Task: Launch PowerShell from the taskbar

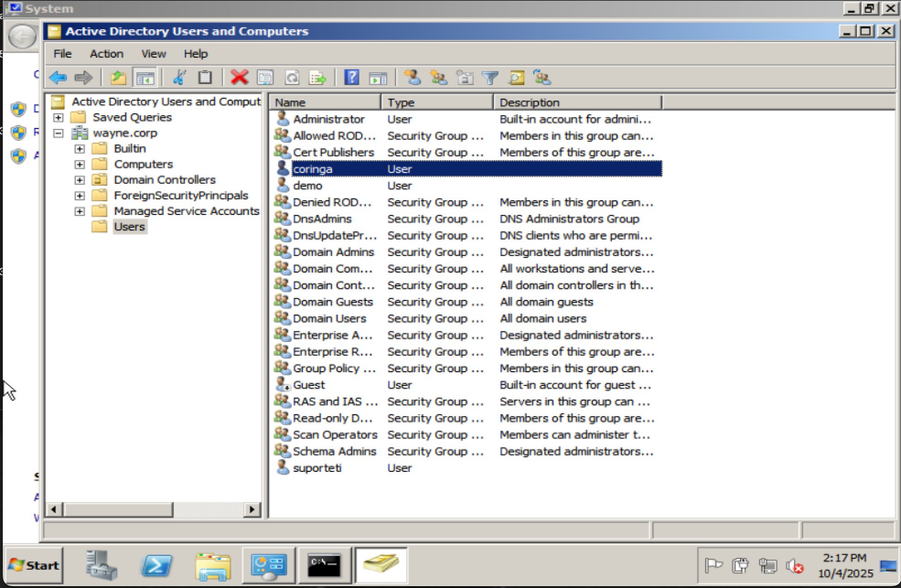Action: (x=156, y=566)
